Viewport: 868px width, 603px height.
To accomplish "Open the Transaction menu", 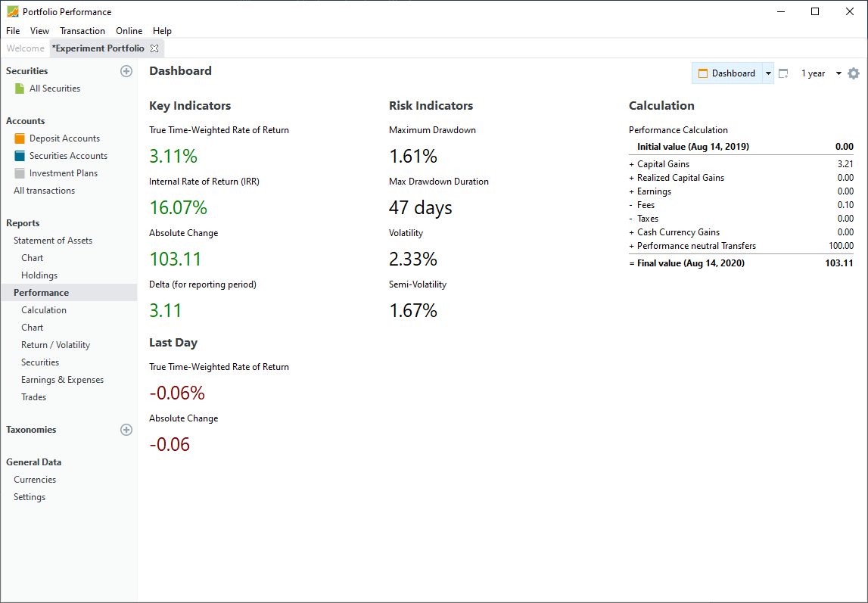I will coord(82,31).
